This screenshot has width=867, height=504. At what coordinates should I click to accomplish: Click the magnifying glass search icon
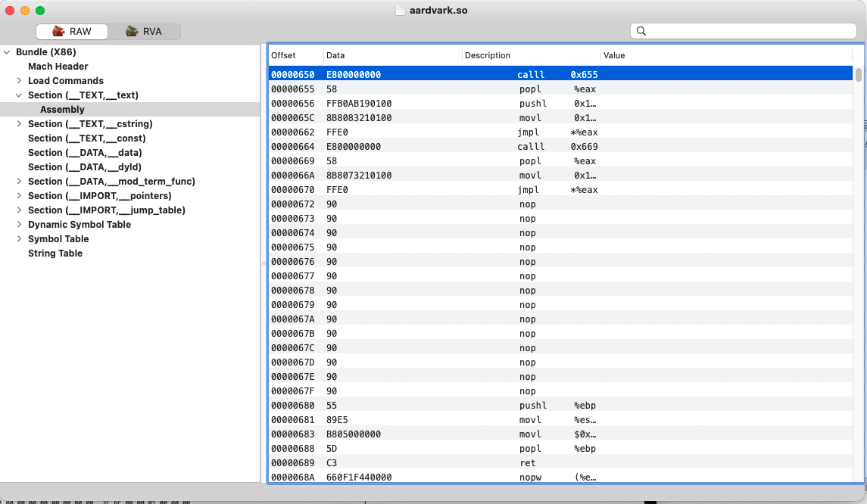coord(641,31)
